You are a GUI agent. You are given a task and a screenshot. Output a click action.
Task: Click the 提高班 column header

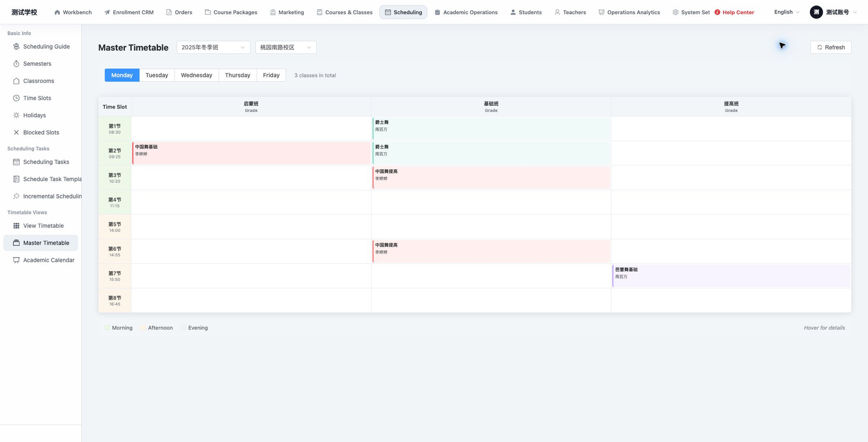point(731,106)
